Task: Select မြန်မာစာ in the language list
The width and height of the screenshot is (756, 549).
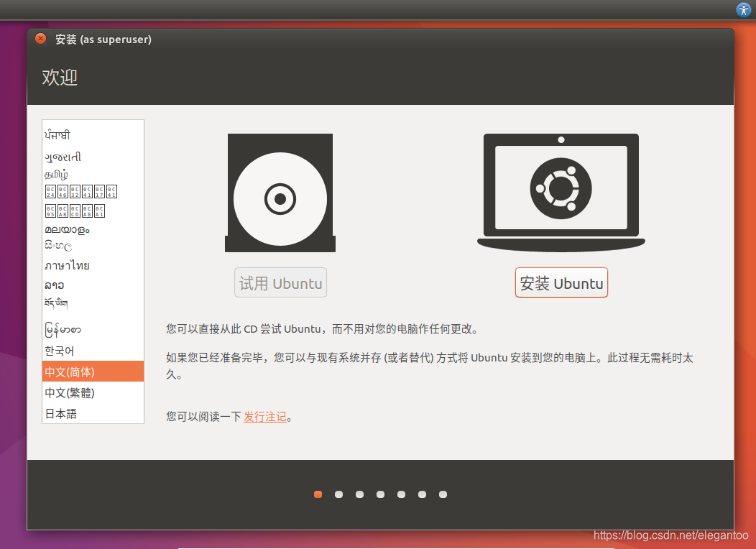Action: point(93,330)
